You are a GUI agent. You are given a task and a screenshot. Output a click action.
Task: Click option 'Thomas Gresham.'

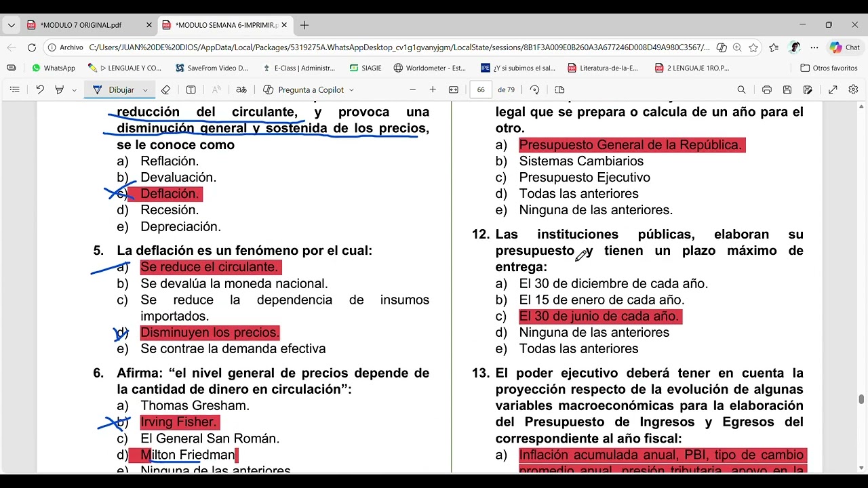[195, 406]
